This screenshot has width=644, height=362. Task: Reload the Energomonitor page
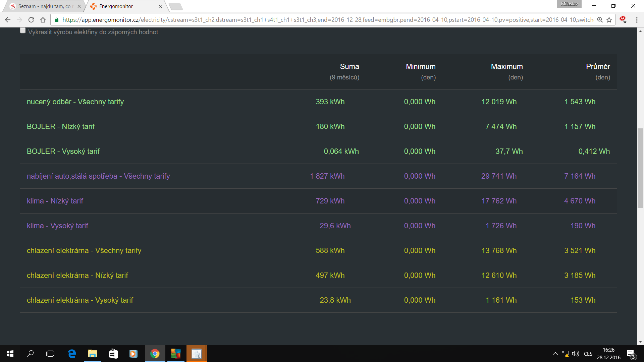[x=31, y=20]
